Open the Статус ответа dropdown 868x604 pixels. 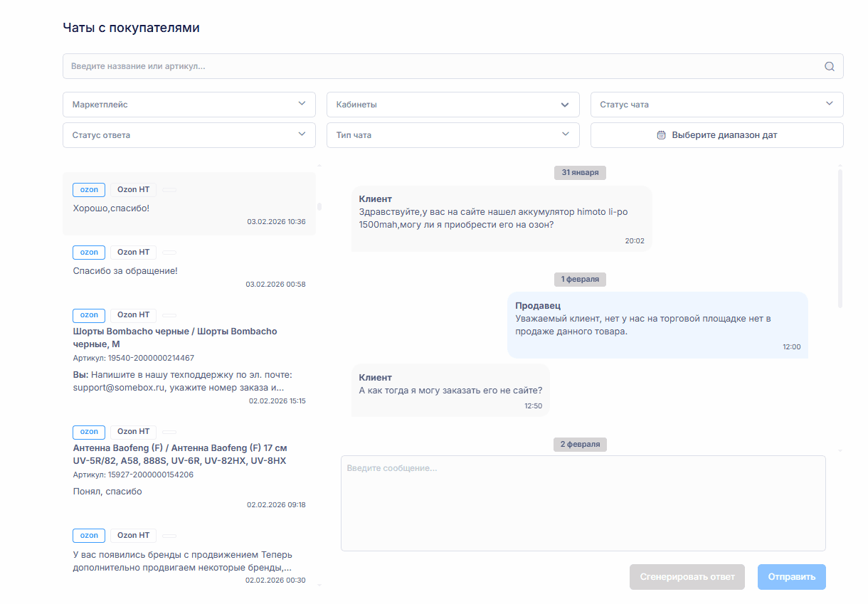tap(189, 135)
